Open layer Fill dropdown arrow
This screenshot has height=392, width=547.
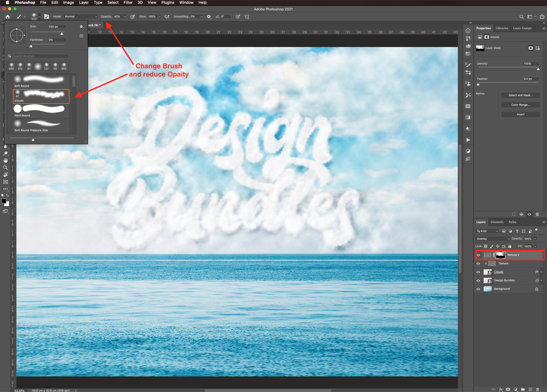tap(535, 246)
